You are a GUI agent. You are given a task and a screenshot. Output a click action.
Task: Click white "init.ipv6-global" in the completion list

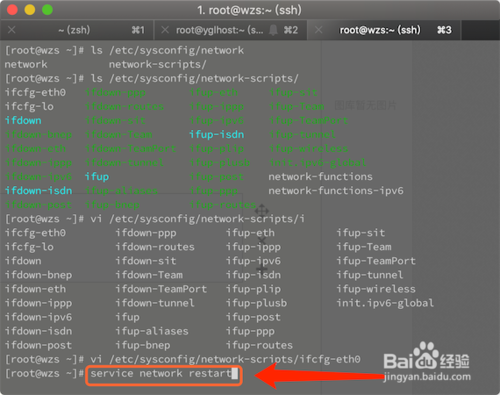click(x=385, y=303)
